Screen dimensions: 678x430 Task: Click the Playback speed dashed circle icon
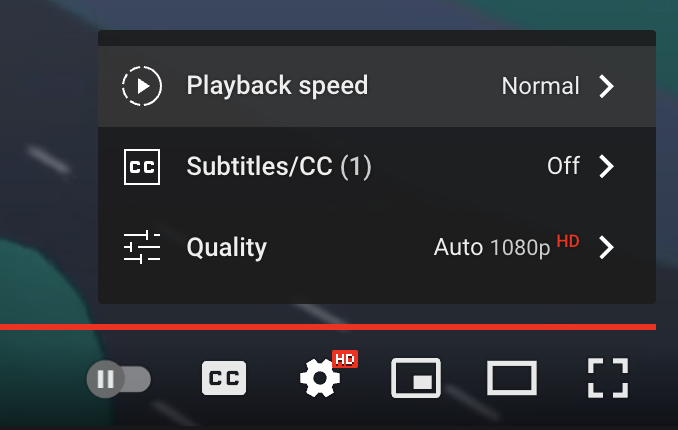(x=142, y=86)
